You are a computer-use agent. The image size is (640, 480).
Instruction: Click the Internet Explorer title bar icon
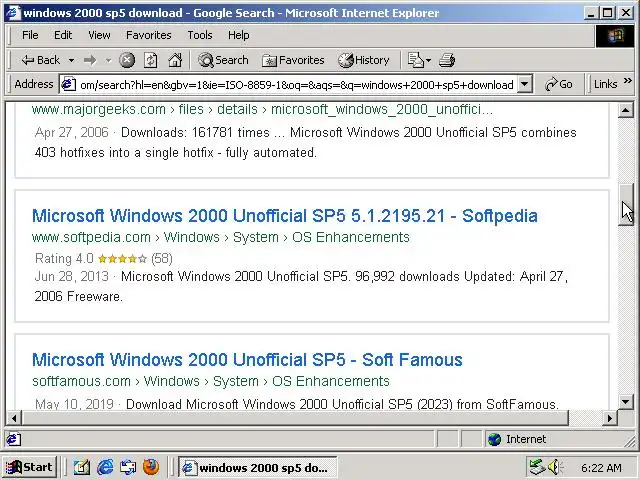point(13,13)
